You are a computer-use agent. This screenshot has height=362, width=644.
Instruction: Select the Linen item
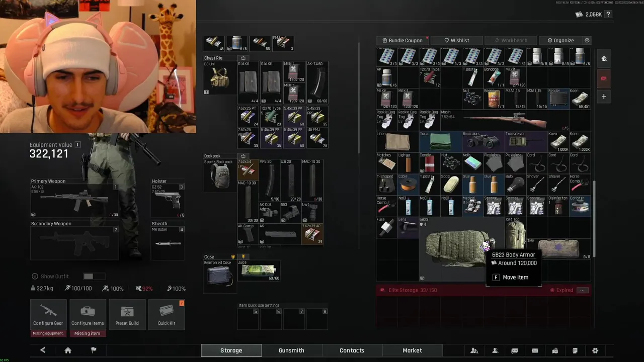click(x=397, y=141)
